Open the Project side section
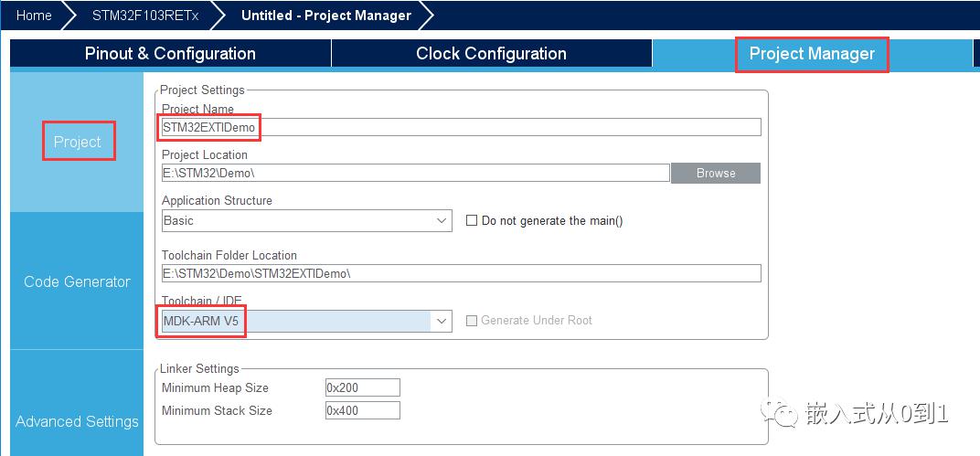This screenshot has width=980, height=456. coord(78,142)
